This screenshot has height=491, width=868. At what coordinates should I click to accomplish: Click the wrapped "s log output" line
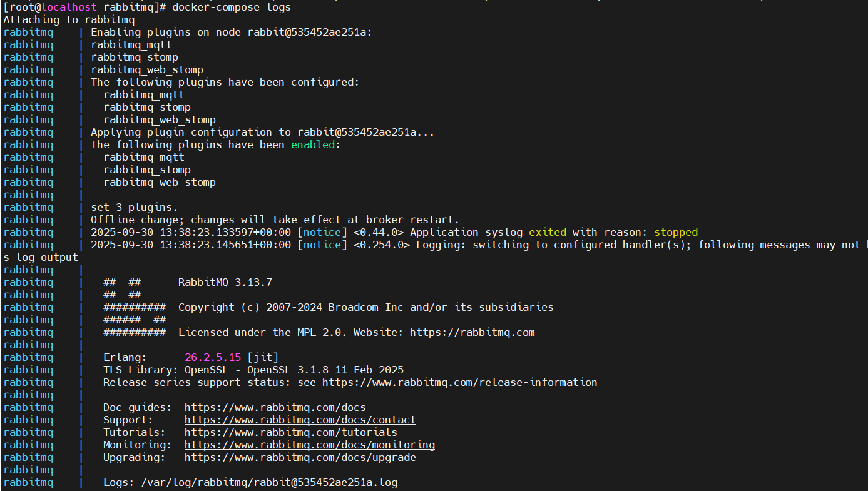(40, 257)
